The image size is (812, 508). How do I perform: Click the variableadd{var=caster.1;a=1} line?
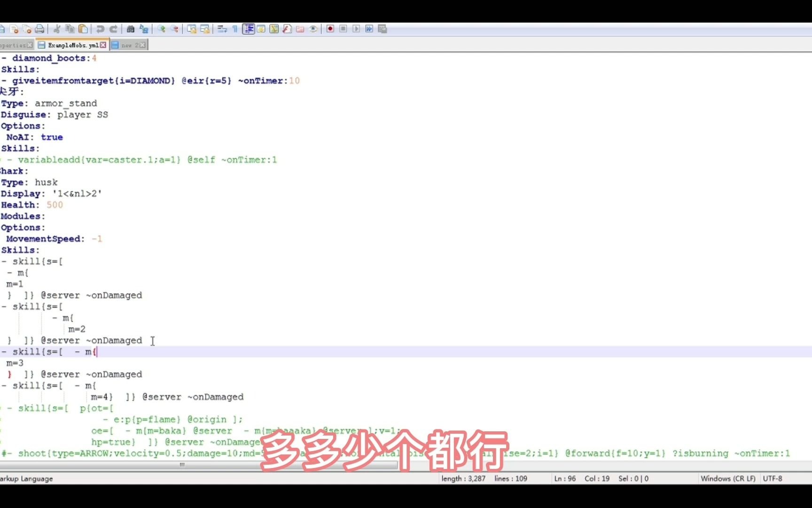[141, 160]
